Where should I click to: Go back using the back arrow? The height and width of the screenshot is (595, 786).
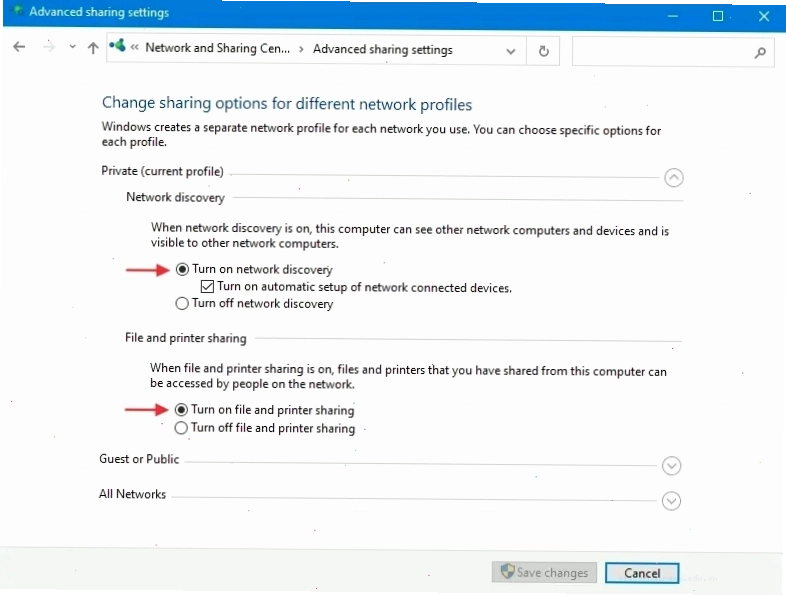19,47
